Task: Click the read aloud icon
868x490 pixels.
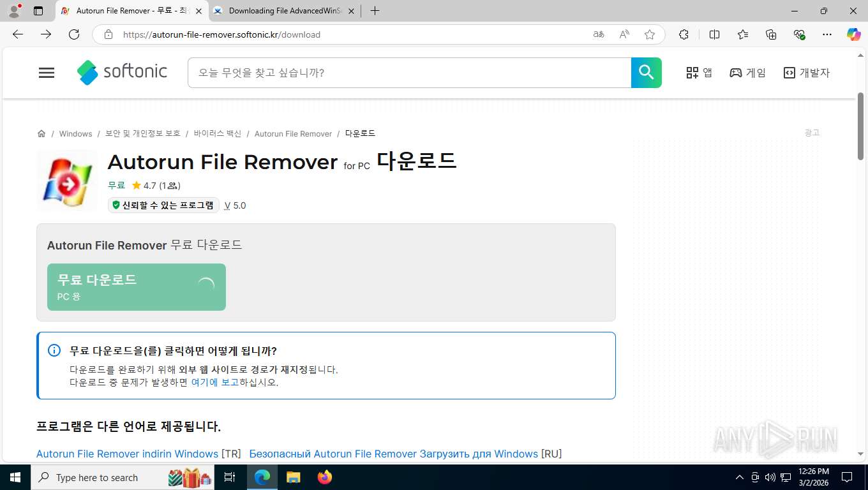Action: point(624,34)
